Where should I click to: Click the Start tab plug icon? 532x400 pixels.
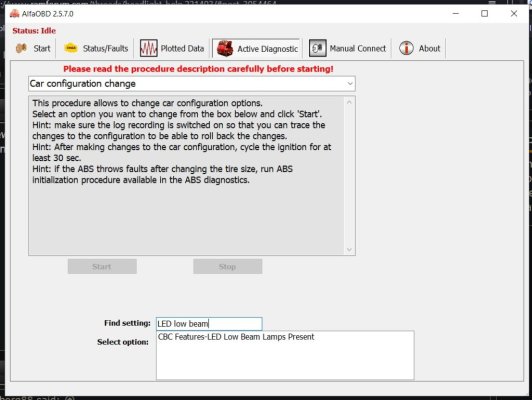pyautogui.click(x=21, y=48)
